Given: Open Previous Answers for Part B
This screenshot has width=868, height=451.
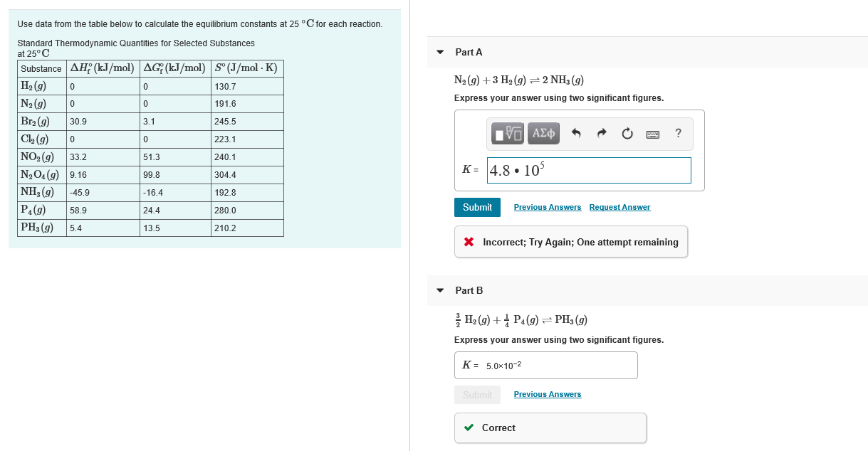Looking at the screenshot, I should click(548, 393).
